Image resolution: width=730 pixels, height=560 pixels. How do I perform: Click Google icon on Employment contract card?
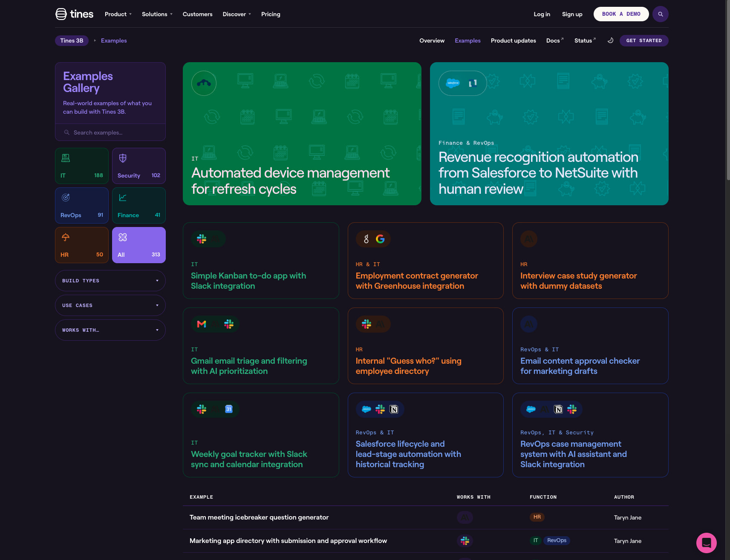tap(380, 239)
